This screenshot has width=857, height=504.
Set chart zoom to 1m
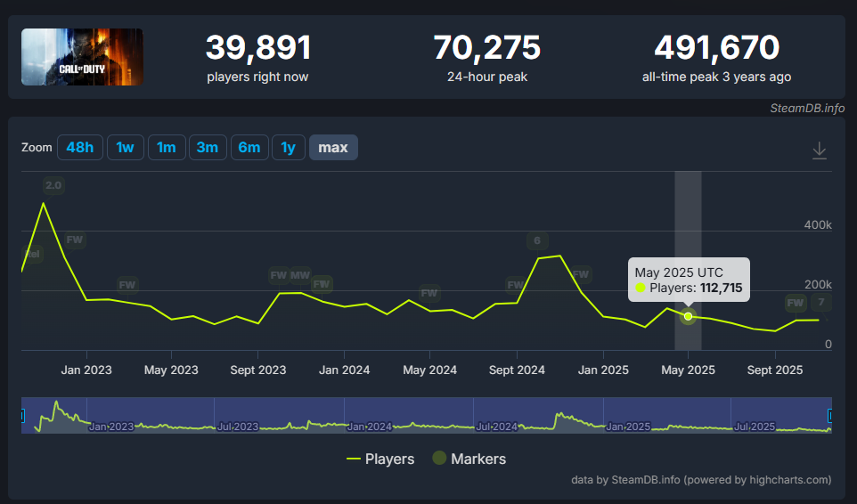tap(166, 148)
